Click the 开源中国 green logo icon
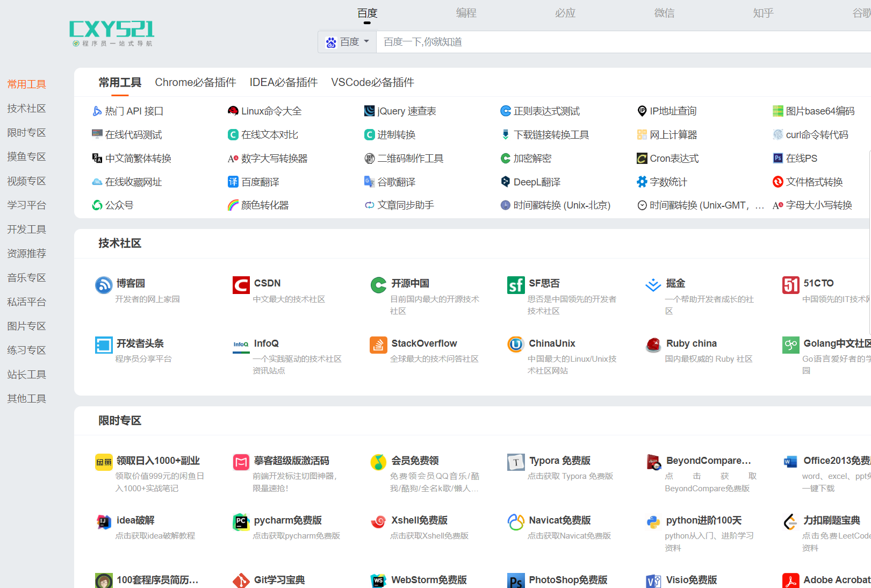This screenshot has width=871, height=588. [x=378, y=285]
